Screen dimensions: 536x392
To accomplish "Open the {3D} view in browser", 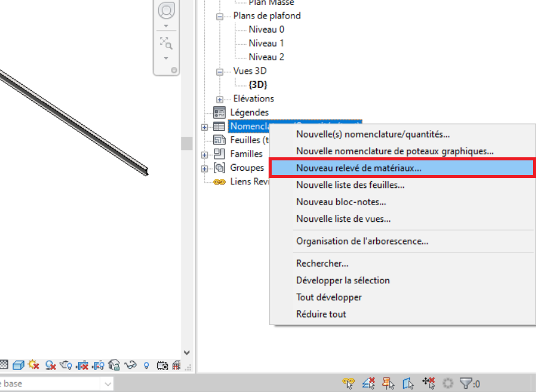I will (258, 85).
